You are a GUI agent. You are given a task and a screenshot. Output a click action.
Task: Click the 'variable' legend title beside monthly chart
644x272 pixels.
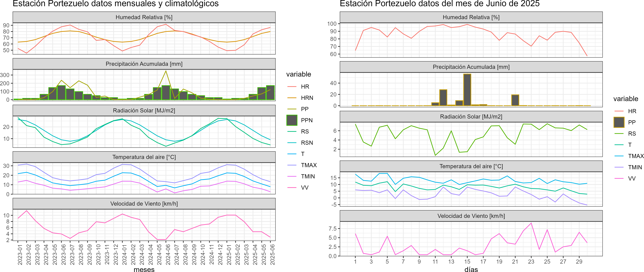299,74
